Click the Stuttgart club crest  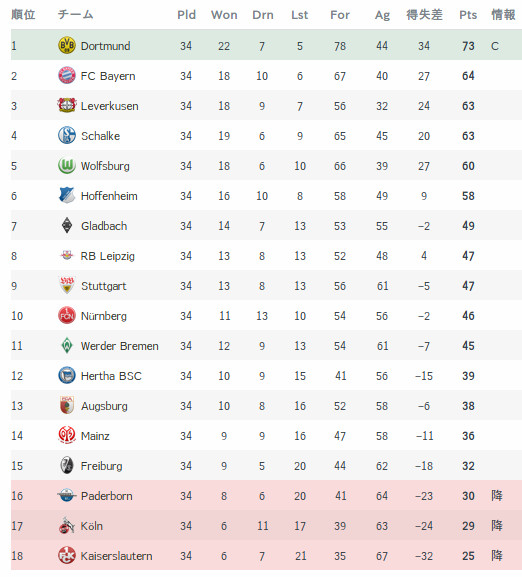click(67, 285)
